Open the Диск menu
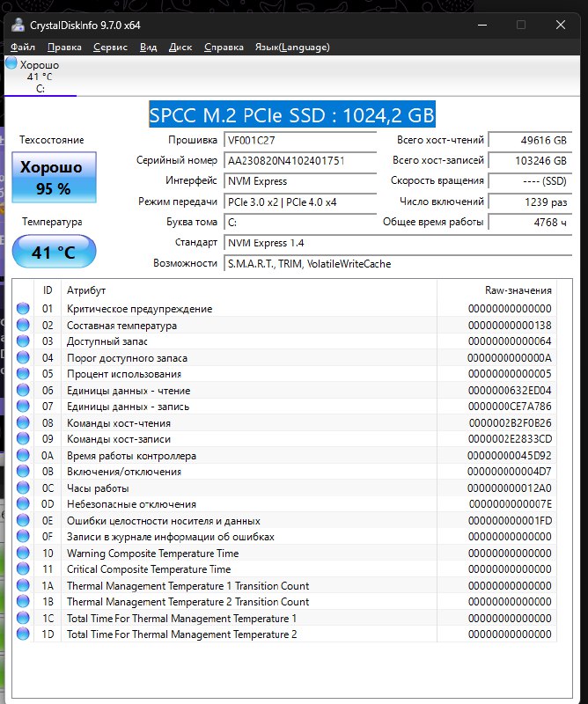 pos(180,47)
